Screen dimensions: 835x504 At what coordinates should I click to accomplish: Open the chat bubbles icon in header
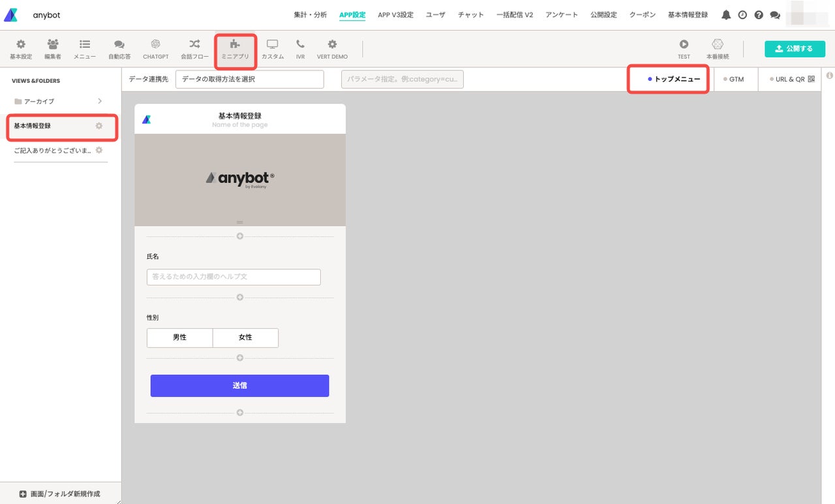(775, 15)
